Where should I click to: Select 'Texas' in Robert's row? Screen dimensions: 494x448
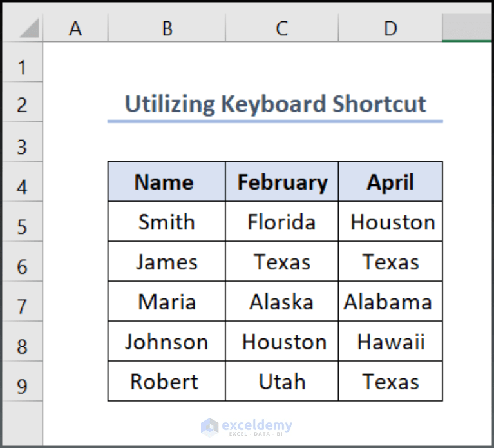pyautogui.click(x=390, y=381)
